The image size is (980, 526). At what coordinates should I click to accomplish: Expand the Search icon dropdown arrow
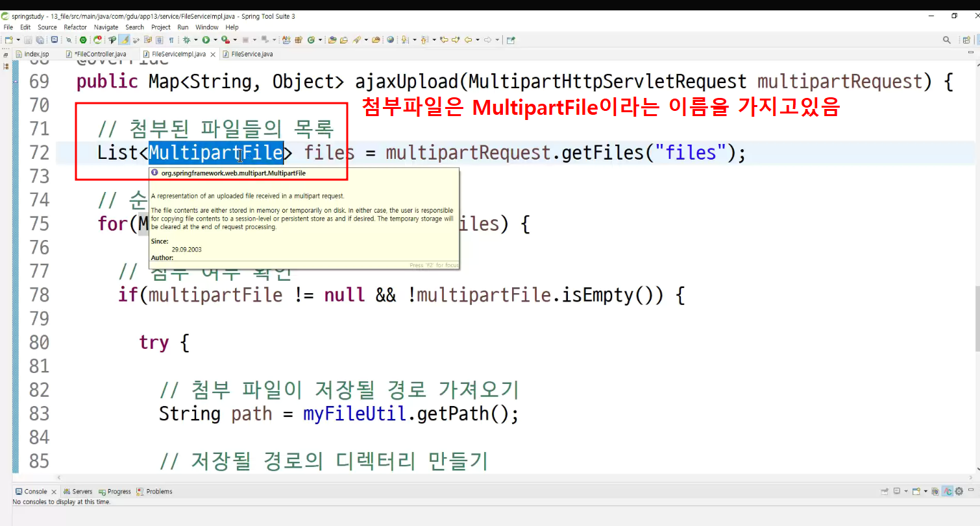point(366,40)
